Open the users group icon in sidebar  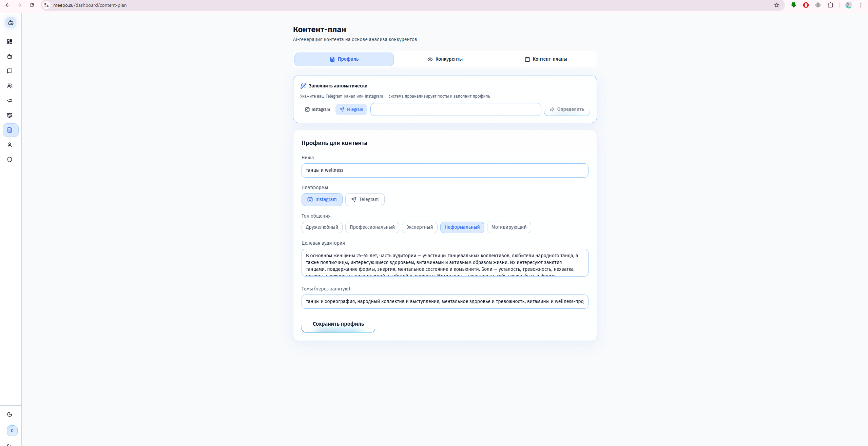tap(10, 86)
